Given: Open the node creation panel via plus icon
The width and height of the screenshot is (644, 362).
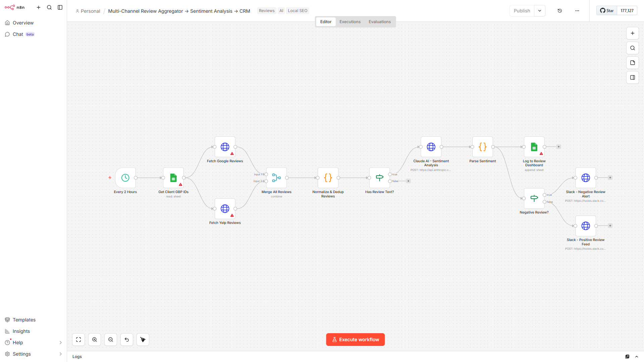Looking at the screenshot, I should point(633,33).
